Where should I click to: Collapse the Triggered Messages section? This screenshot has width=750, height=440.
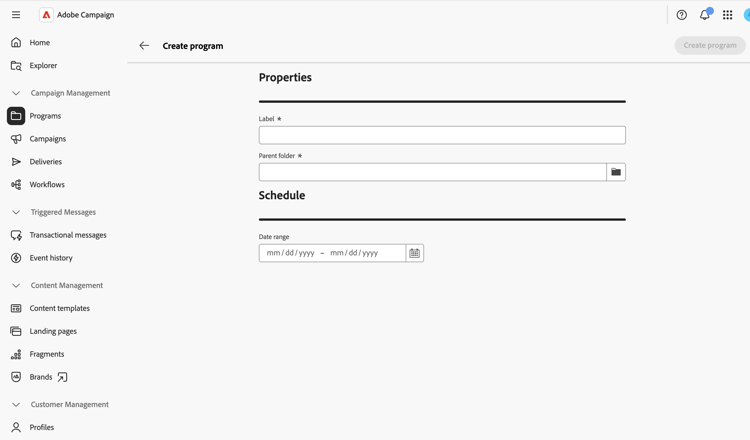(16, 212)
